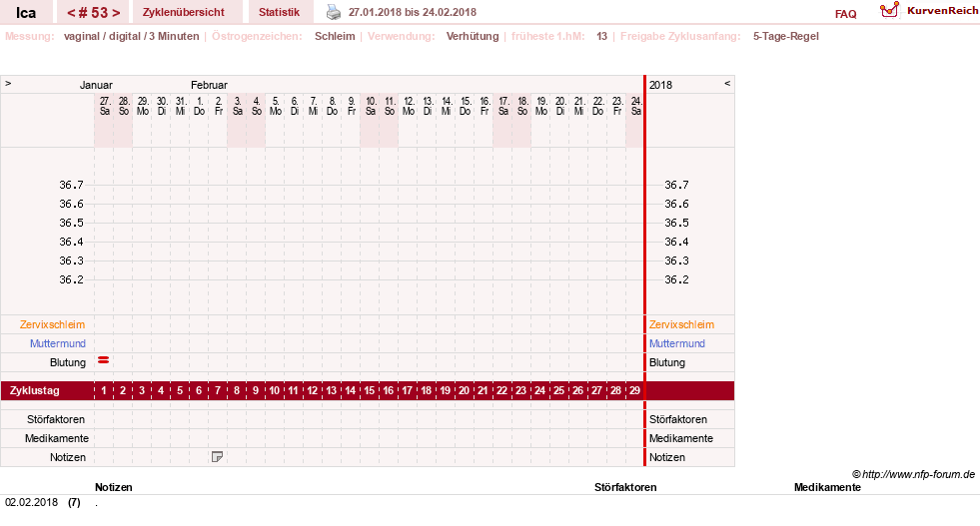The image size is (980, 526).
Task: Click the 2018 year label
Action: click(660, 85)
